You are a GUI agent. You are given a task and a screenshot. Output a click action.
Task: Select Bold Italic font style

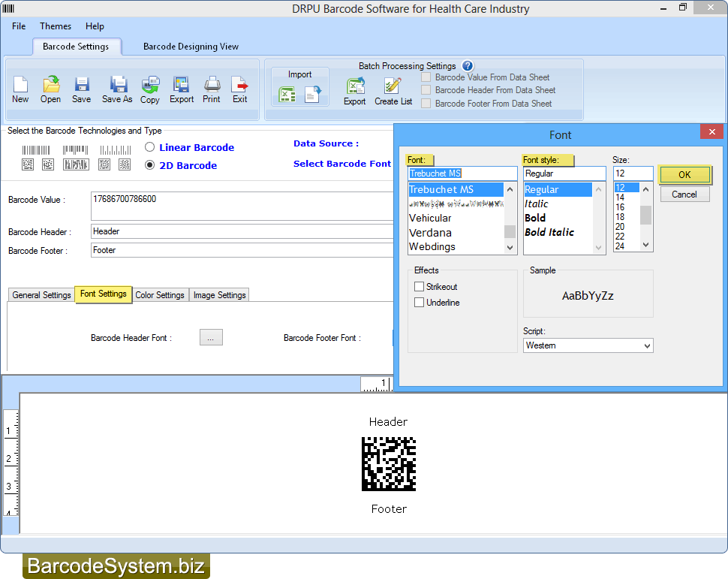tap(549, 232)
